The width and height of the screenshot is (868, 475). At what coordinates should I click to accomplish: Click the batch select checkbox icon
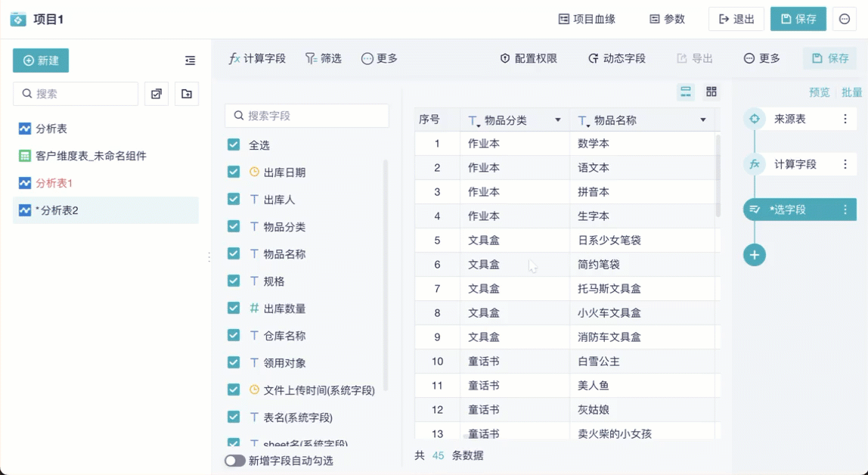tap(157, 94)
